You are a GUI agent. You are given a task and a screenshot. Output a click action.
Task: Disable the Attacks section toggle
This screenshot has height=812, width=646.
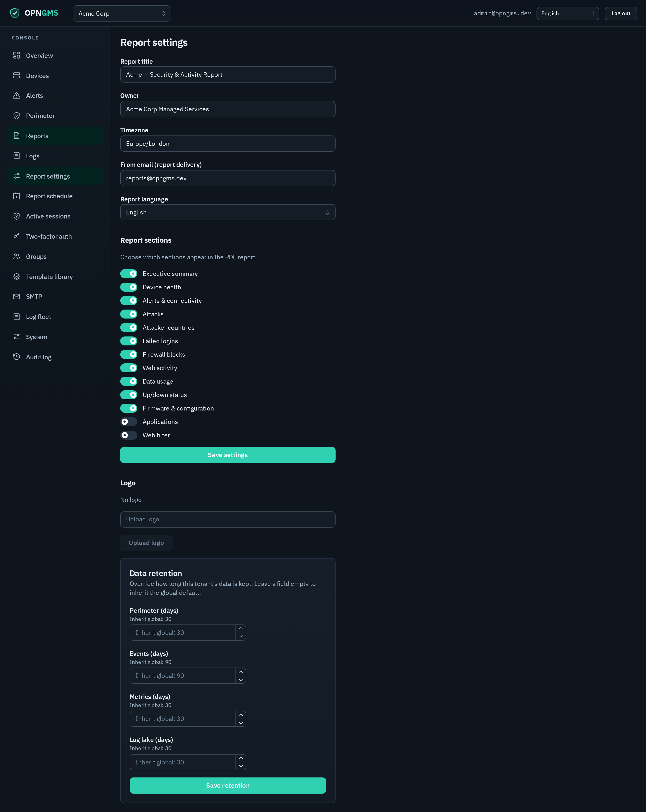(129, 314)
